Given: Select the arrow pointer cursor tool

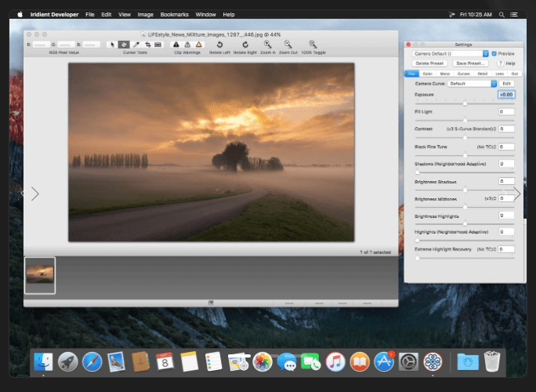Looking at the screenshot, I should click(112, 45).
